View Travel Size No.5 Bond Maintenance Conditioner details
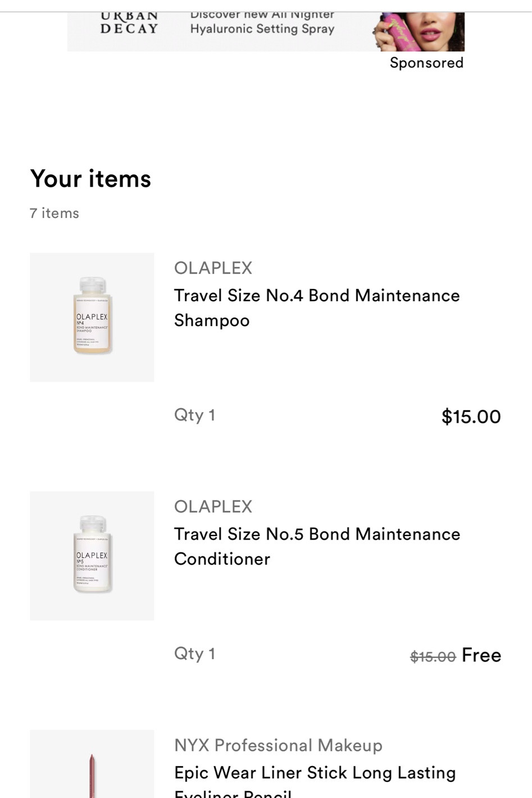This screenshot has height=798, width=532. 317,546
